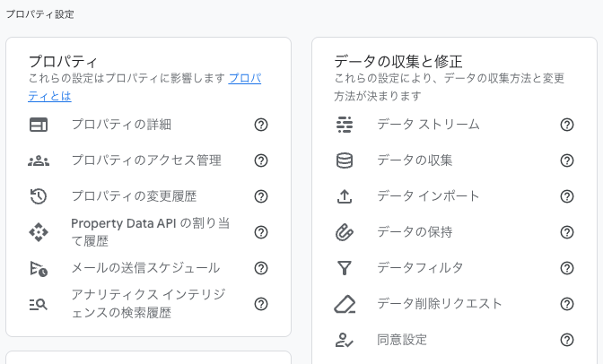
Task: Click the プロパティの詳細 card icon
Action: tap(39, 125)
